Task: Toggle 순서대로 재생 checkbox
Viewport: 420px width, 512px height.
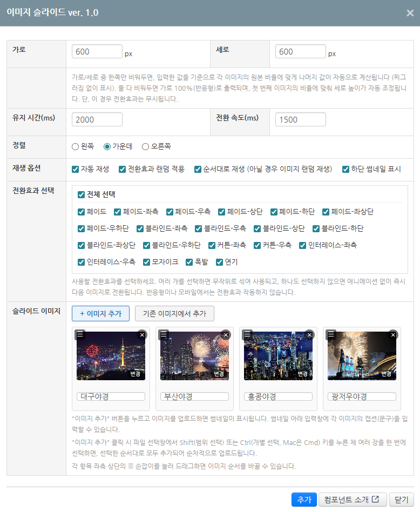Action: click(x=198, y=169)
